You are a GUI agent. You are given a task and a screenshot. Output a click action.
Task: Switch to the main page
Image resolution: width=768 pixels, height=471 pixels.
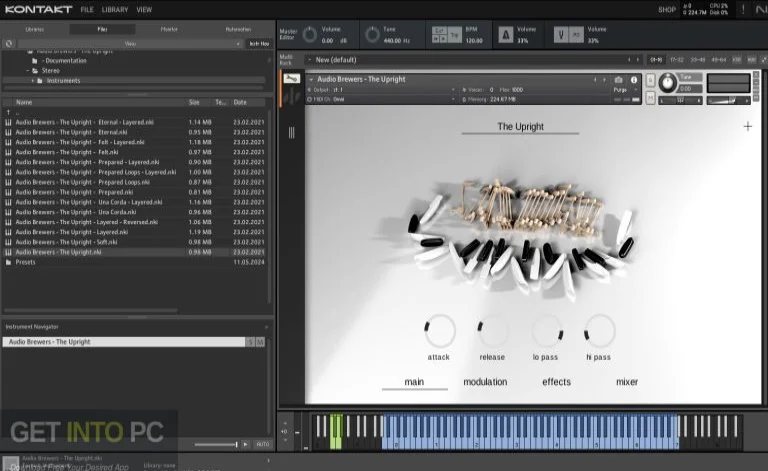tap(414, 382)
